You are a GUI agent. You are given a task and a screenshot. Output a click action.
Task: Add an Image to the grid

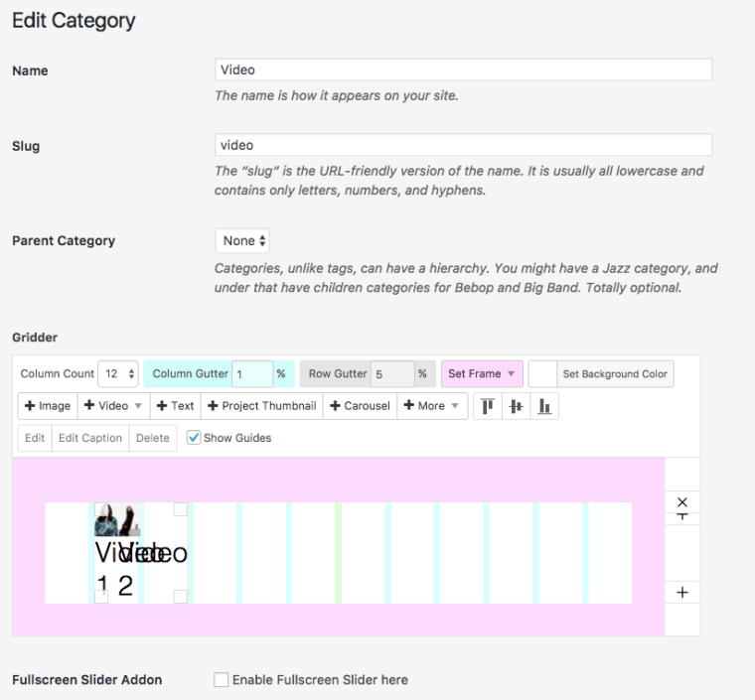(x=48, y=406)
